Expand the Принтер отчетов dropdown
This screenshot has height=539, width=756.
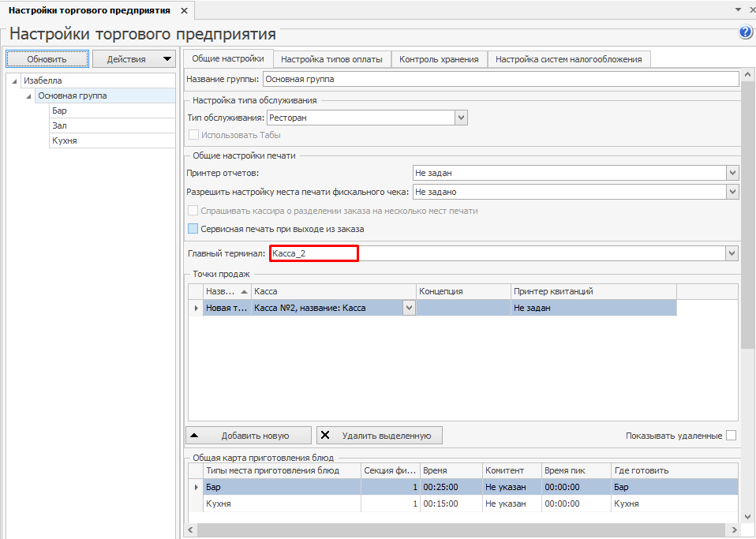732,173
